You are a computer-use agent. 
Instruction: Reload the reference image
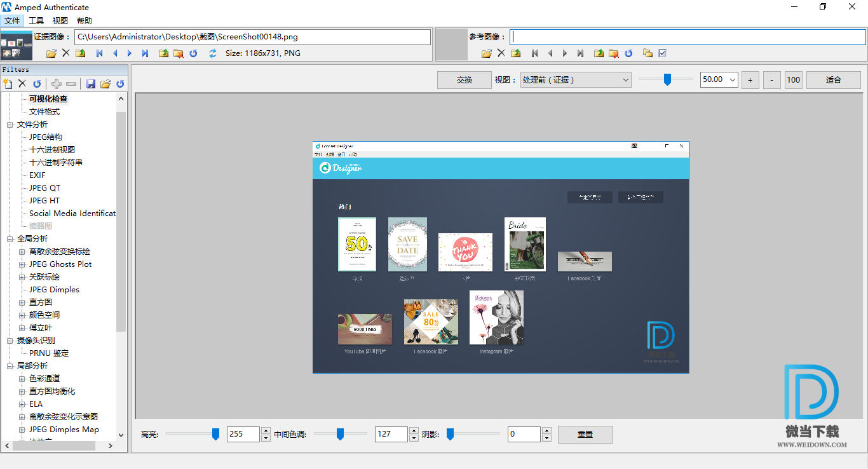pos(628,53)
